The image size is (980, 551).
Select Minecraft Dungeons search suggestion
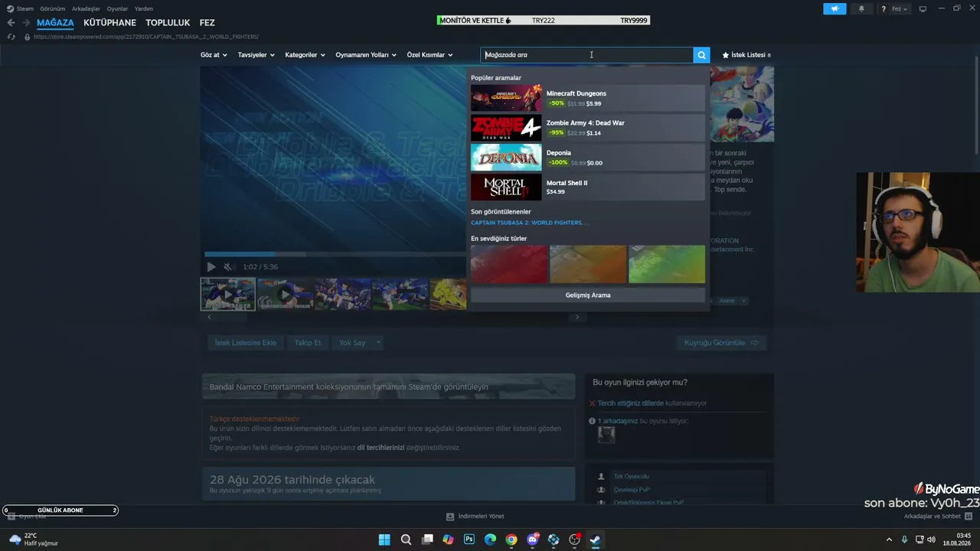click(588, 98)
